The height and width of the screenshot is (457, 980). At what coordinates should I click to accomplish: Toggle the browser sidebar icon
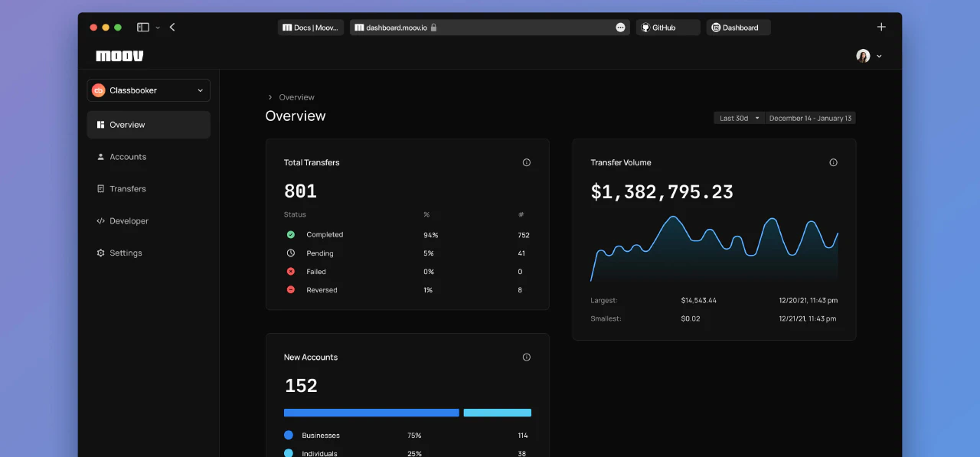click(x=143, y=28)
